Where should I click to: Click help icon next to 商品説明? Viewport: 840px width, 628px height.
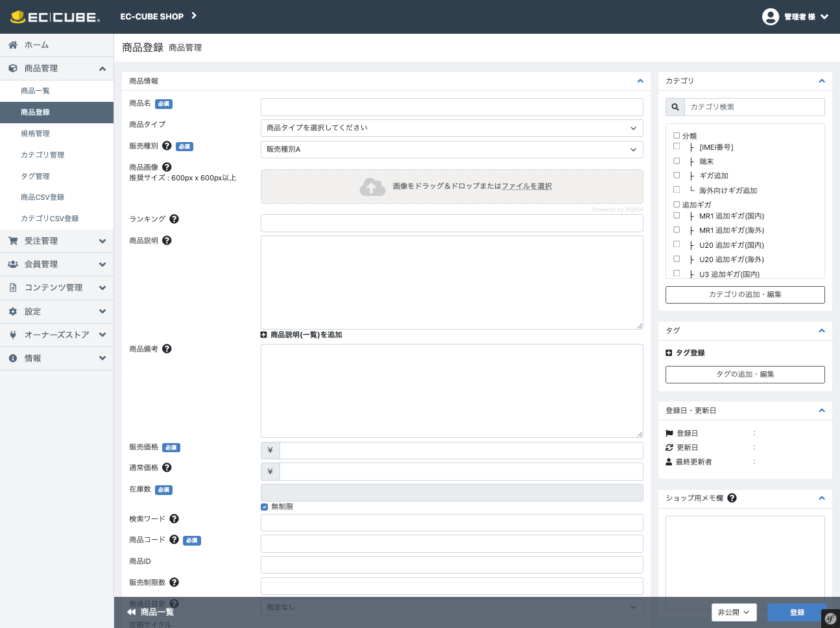167,240
